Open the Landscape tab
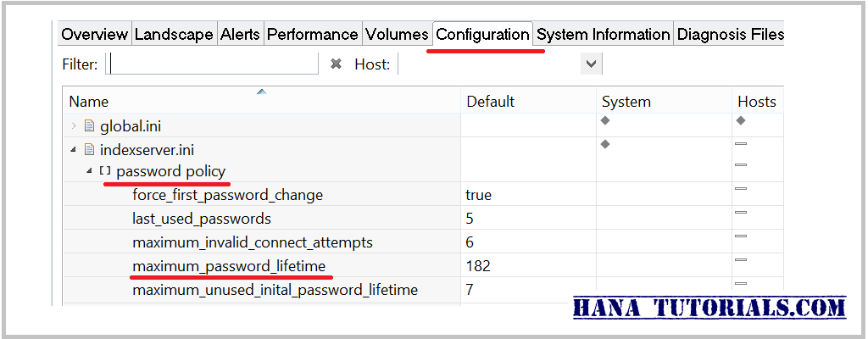 tap(174, 35)
